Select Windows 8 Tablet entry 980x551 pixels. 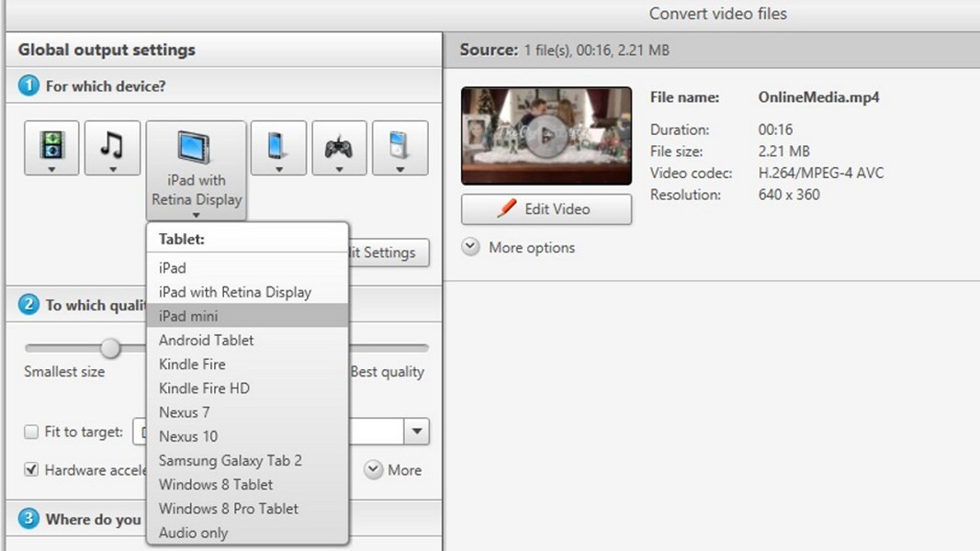pos(247,485)
